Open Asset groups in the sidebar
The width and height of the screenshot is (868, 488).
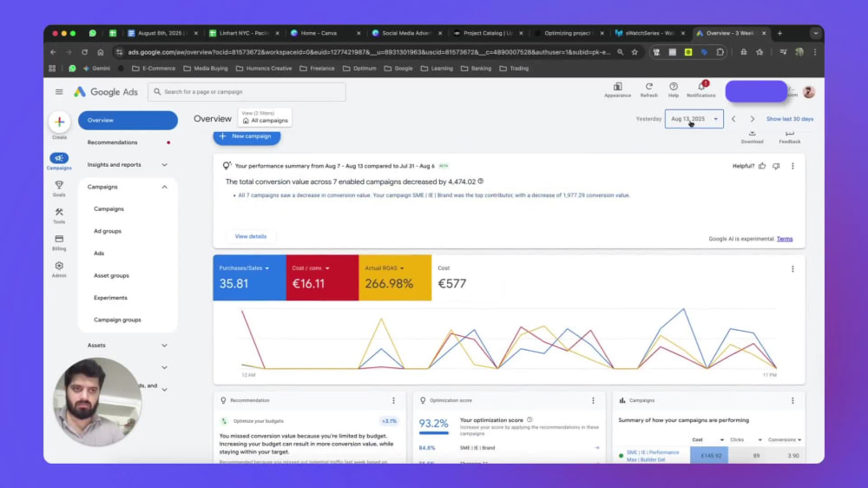pyautogui.click(x=111, y=275)
